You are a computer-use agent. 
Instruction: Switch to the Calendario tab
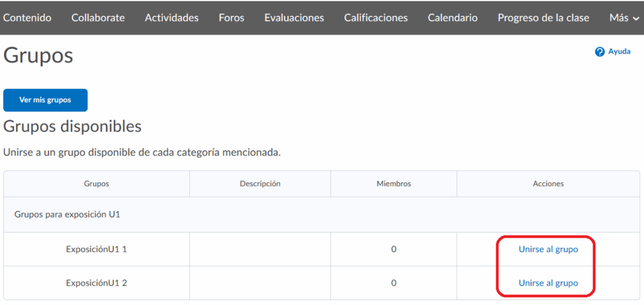[452, 18]
